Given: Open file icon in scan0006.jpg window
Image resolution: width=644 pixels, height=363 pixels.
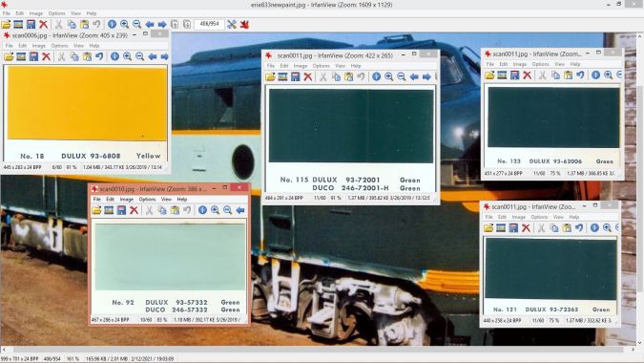Looking at the screenshot, I should click(9, 56).
